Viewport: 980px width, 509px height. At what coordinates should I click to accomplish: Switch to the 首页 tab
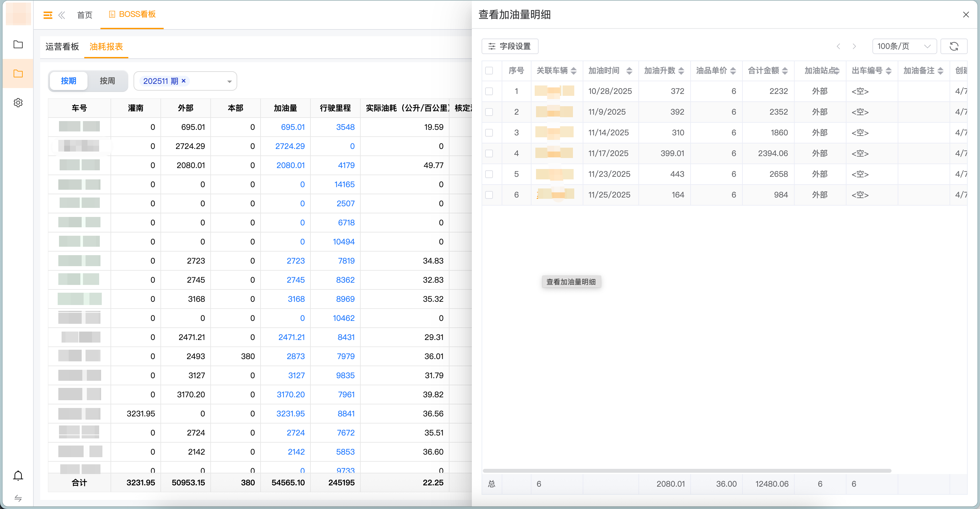tap(85, 15)
